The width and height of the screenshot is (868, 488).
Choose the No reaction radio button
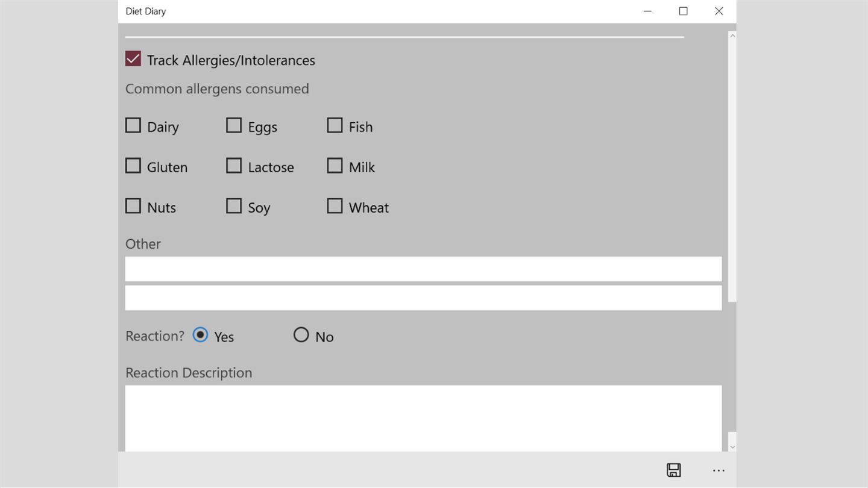coord(301,335)
